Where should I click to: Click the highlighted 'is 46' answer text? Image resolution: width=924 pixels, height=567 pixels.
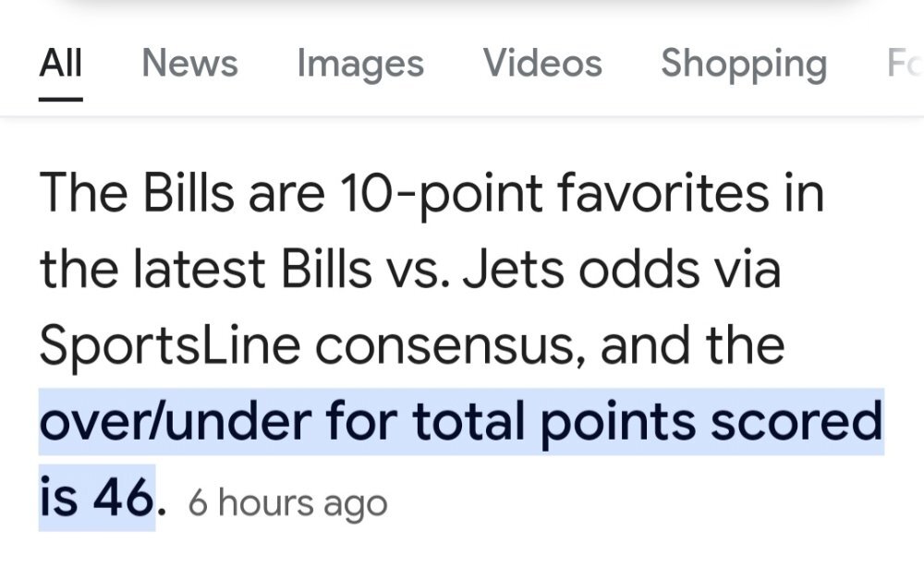[97, 498]
